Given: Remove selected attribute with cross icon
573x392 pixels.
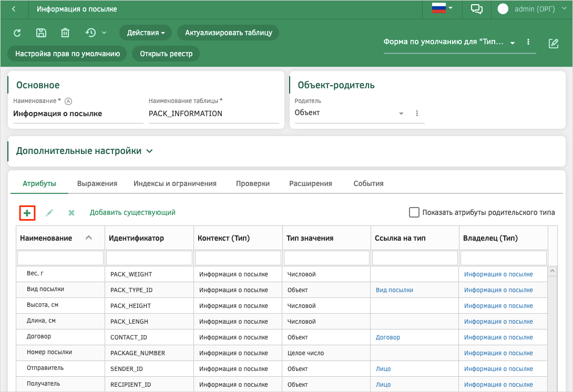Looking at the screenshot, I should click(71, 213).
